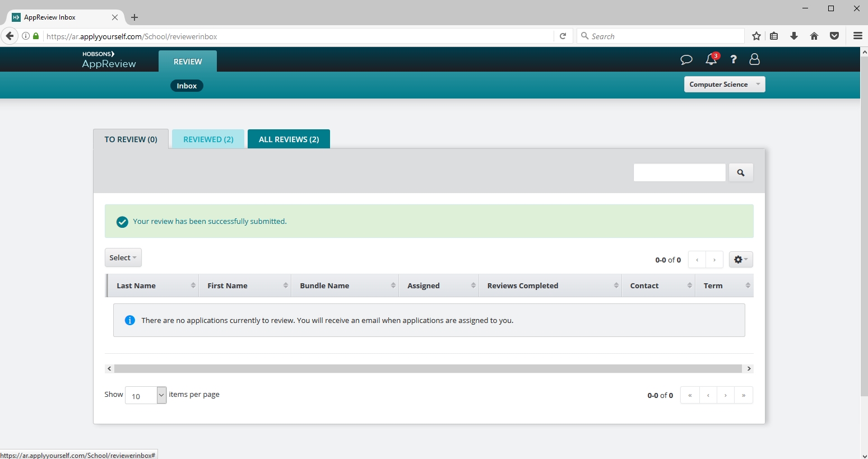The width and height of the screenshot is (868, 459).
Task: Click the magnifier search button in inbox
Action: point(740,173)
